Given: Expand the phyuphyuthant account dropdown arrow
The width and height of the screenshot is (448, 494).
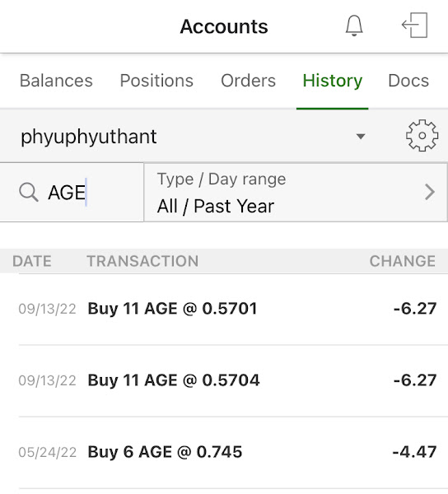Looking at the screenshot, I should pyautogui.click(x=361, y=137).
